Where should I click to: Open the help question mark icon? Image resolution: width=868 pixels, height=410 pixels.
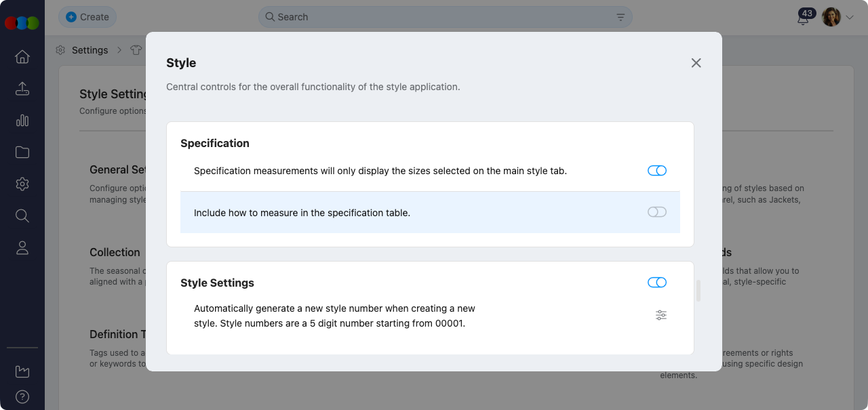(x=22, y=396)
